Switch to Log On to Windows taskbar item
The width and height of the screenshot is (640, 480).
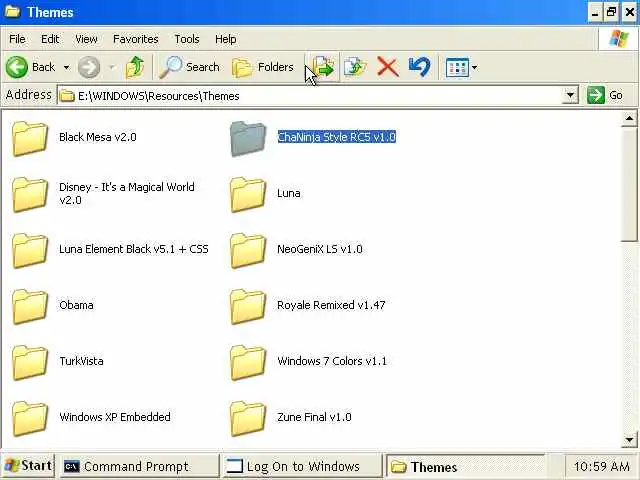pos(302,466)
